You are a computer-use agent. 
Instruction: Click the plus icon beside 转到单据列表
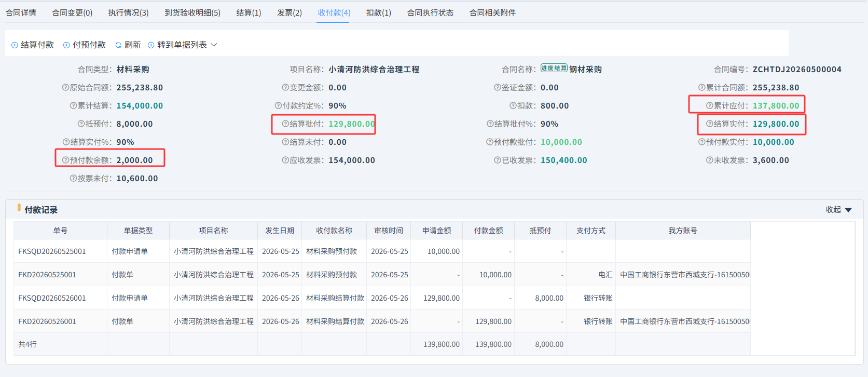tap(151, 45)
